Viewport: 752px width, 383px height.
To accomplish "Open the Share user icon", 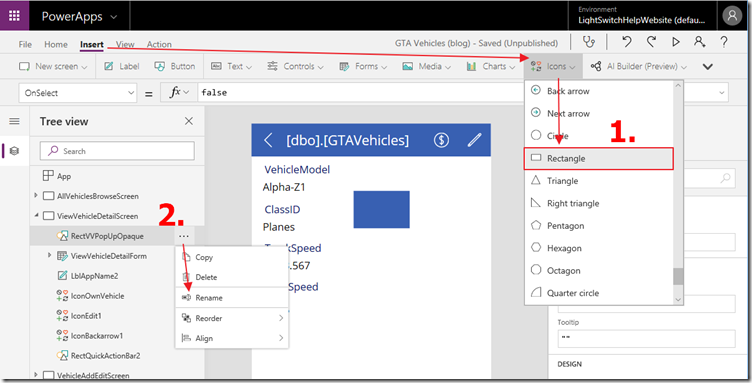I will click(700, 42).
